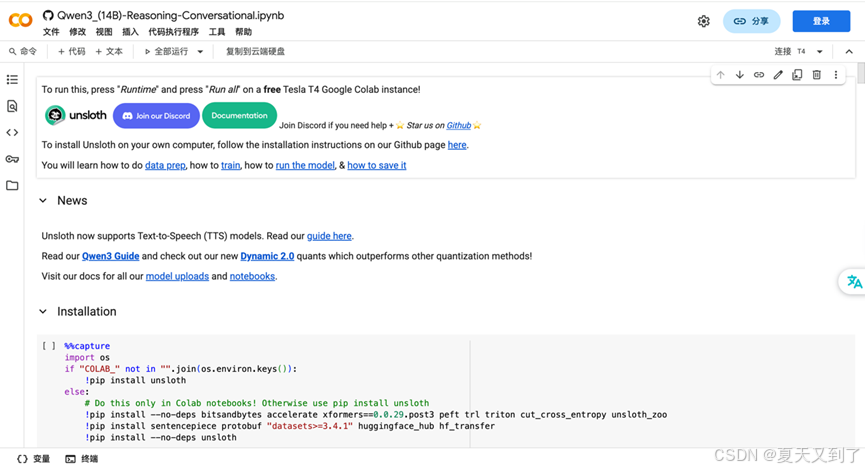Add a text cell with 文本
This screenshot has width=865, height=470.
109,51
